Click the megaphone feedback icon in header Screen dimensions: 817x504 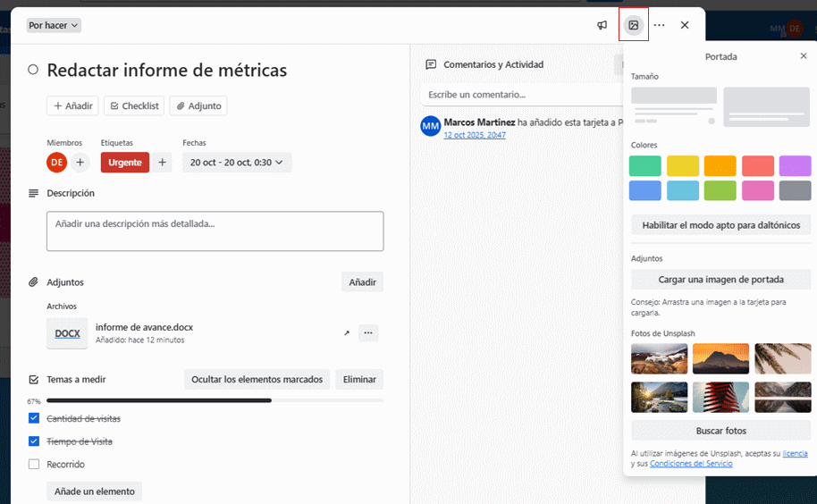tap(602, 25)
